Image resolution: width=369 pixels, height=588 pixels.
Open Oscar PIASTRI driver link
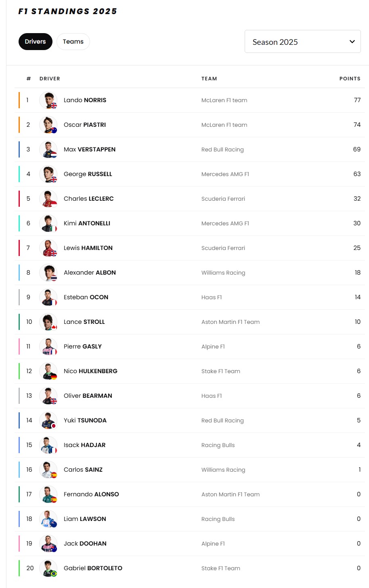click(x=85, y=125)
